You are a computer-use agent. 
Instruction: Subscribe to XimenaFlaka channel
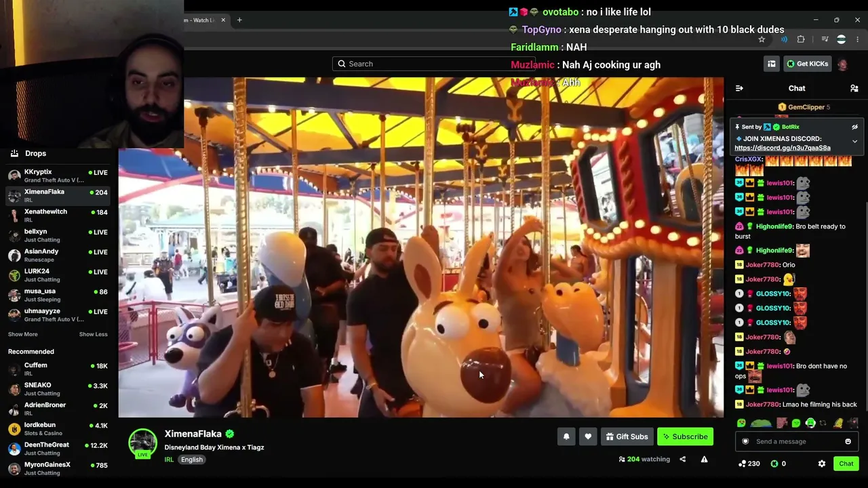click(685, 437)
